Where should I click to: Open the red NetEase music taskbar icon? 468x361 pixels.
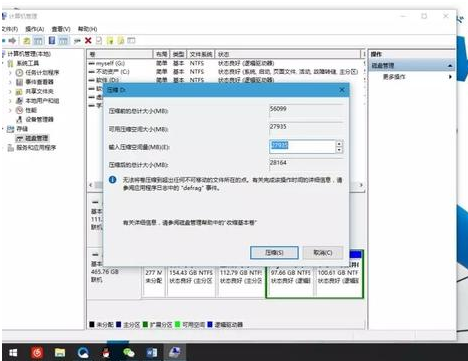click(x=37, y=353)
